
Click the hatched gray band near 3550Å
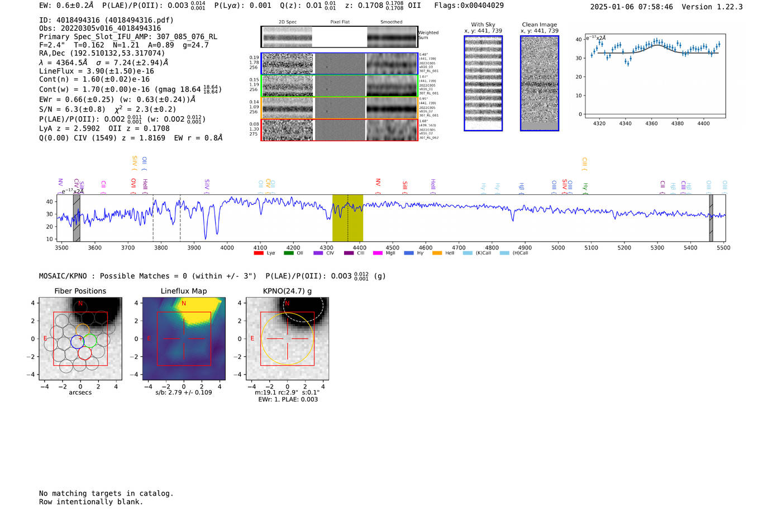(x=77, y=218)
